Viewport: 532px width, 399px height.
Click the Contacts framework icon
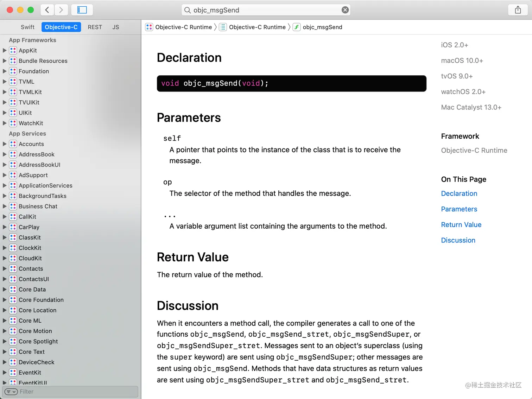pos(13,268)
